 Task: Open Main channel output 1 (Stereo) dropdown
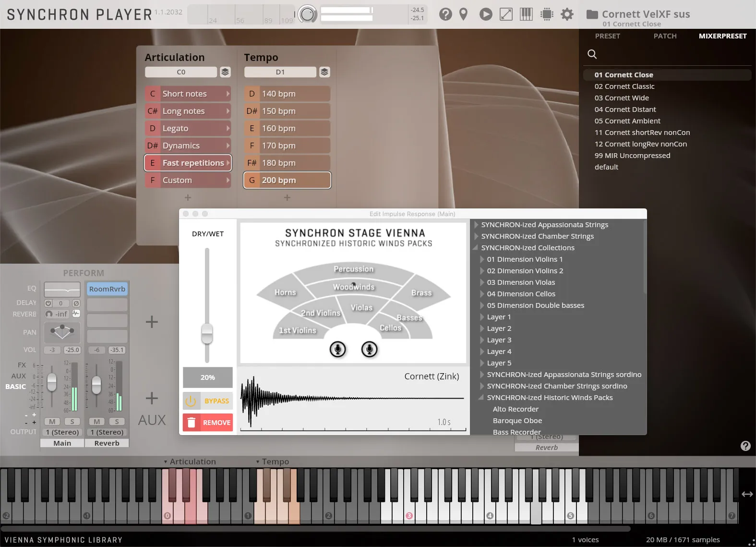coord(62,432)
